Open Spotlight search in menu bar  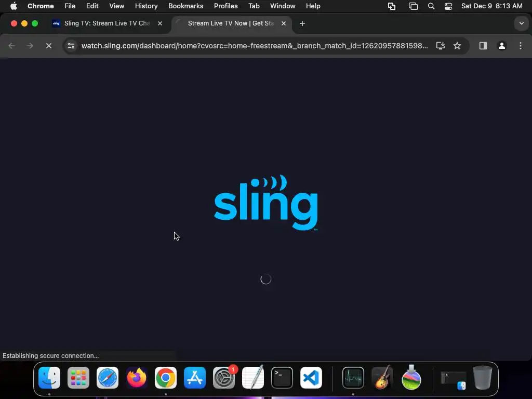click(x=431, y=6)
